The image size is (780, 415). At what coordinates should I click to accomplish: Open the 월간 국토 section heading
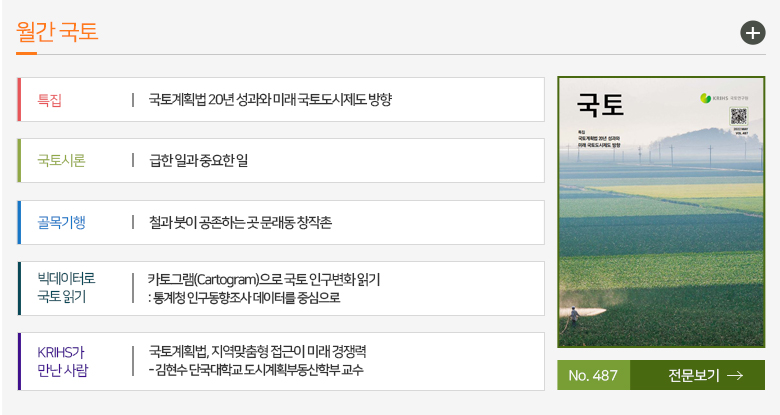click(57, 31)
